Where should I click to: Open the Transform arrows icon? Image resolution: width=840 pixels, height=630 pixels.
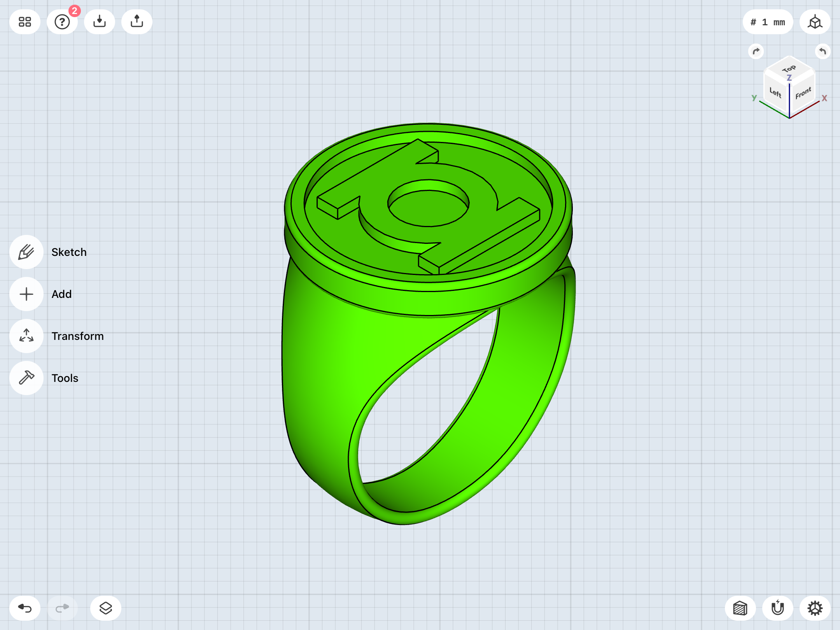click(x=26, y=336)
